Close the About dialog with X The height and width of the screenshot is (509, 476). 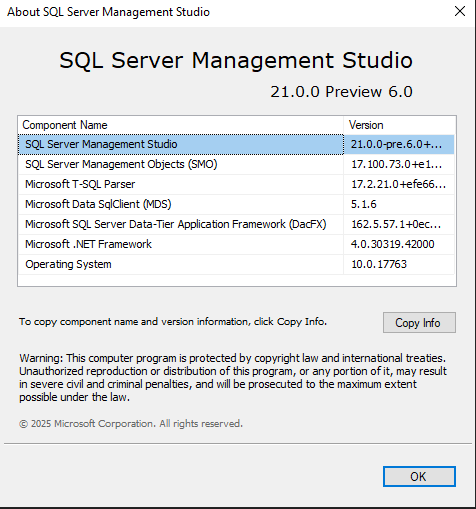(x=460, y=11)
